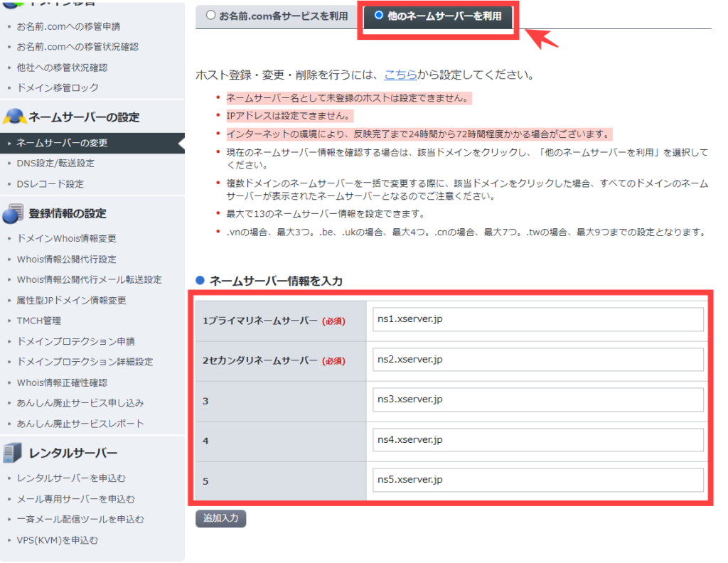Click the 最大で13のネームサーバー情報を設定できます text
This screenshot has height=563, width=728.
coord(326,214)
